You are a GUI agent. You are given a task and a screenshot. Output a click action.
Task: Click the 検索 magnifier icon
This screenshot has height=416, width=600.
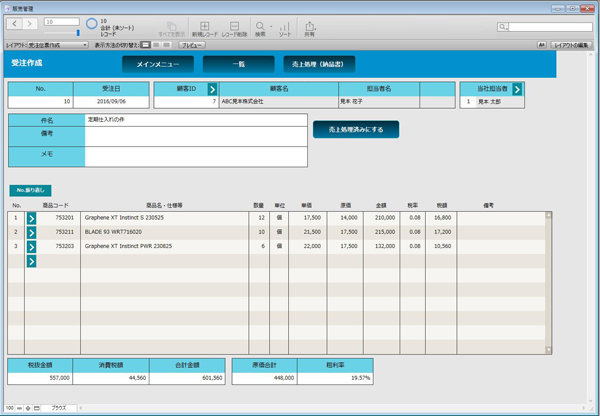[x=260, y=26]
